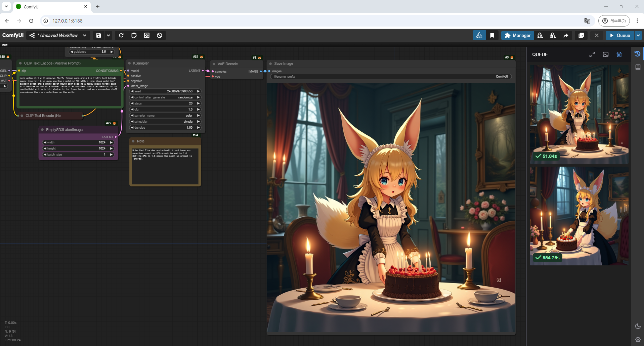Click the clear workflow circle-slash icon

[160, 35]
